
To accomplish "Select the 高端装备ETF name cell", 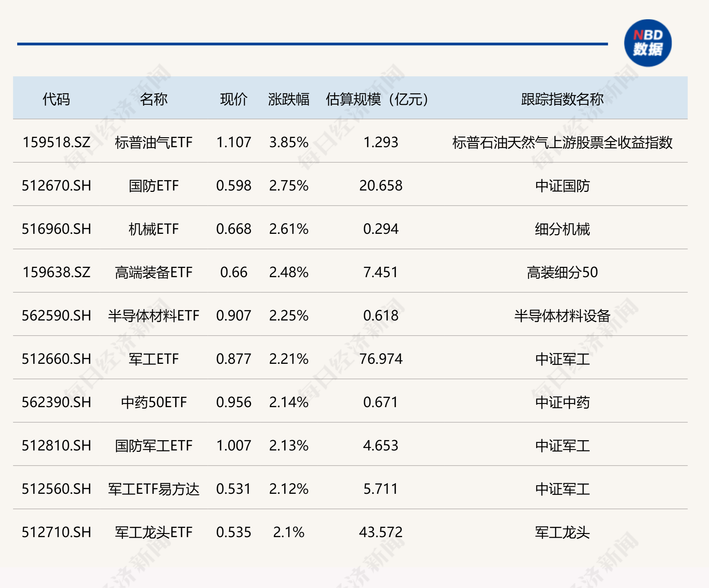I will (154, 272).
